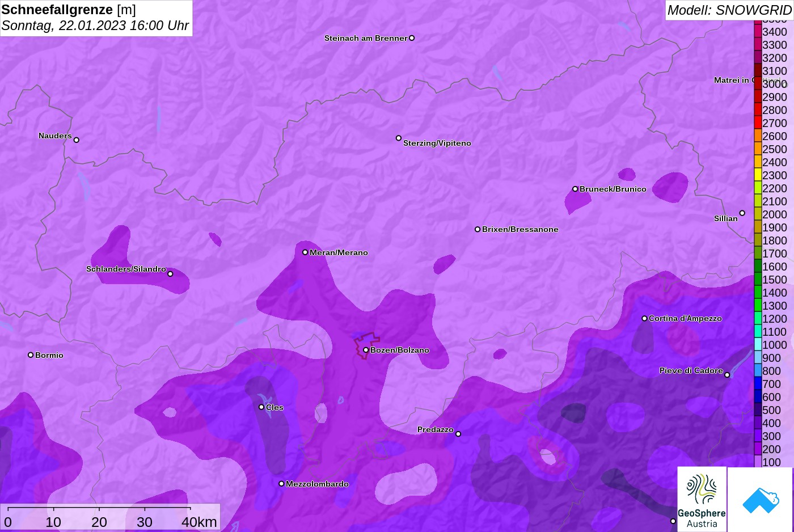The image size is (794, 532).
Task: Select the Cles marker dot
Action: [261, 407]
